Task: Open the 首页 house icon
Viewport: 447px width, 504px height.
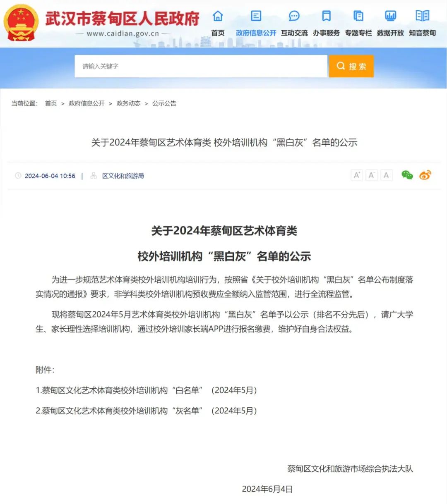Action: tap(218, 16)
